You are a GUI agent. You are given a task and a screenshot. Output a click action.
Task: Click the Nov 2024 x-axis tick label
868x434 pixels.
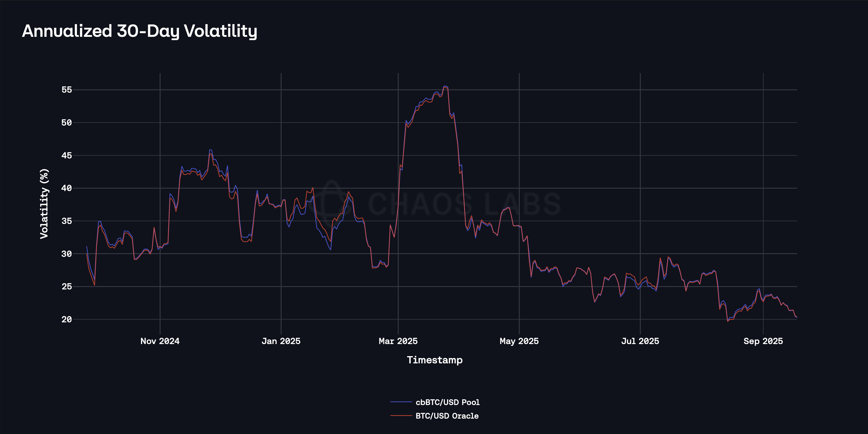tap(160, 341)
